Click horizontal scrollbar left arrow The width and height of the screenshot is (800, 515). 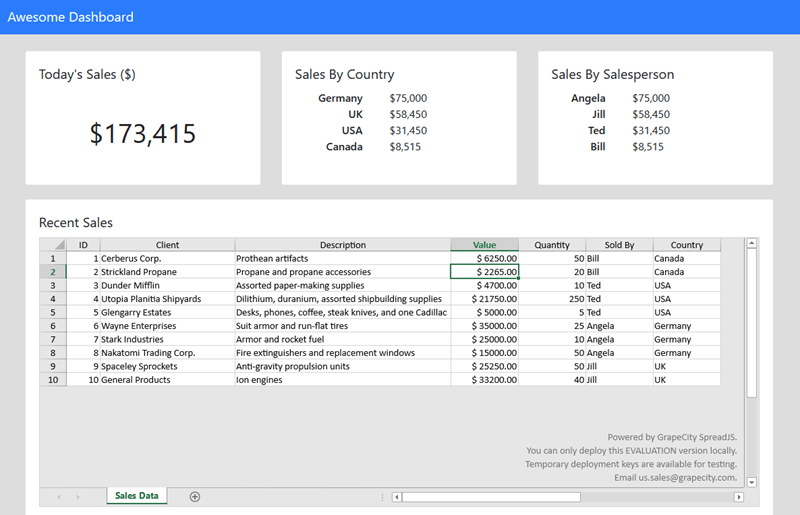click(x=397, y=497)
